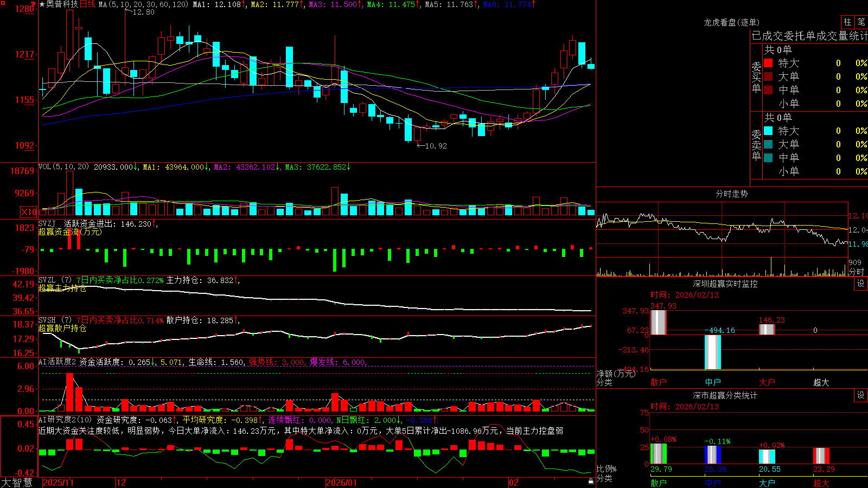Viewport: 868px width, 488px height.
Task: Click cyan 大户 label in 分类统计 chart
Action: [767, 483]
